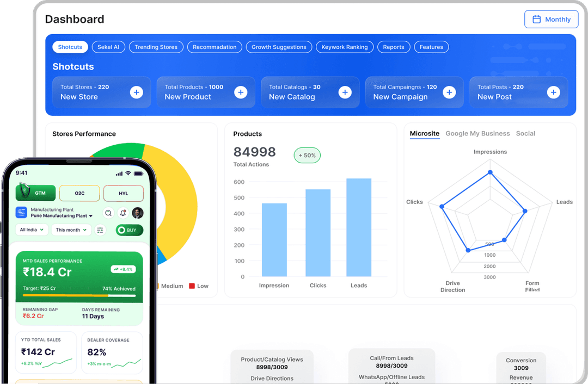Tap the filter sliders icon on the phone
The image size is (588, 384).
pos(100,230)
